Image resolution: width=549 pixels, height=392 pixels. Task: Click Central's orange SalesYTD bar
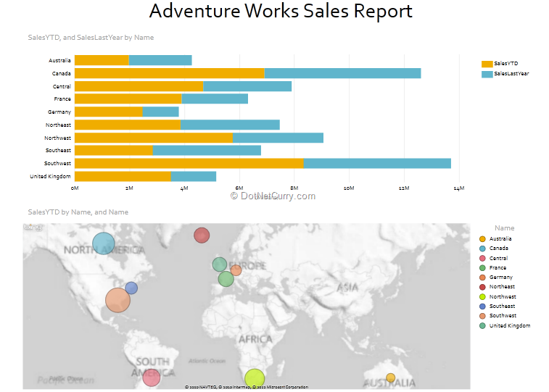(139, 86)
